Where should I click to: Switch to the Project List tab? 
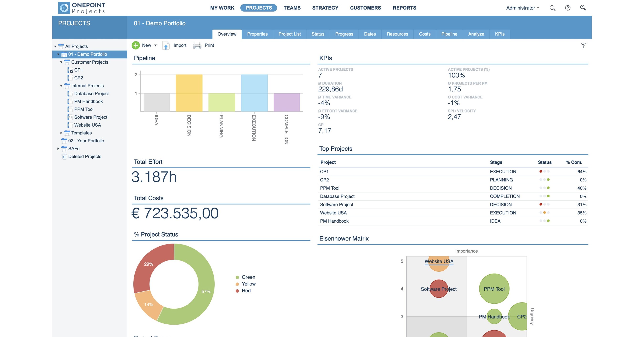click(290, 34)
